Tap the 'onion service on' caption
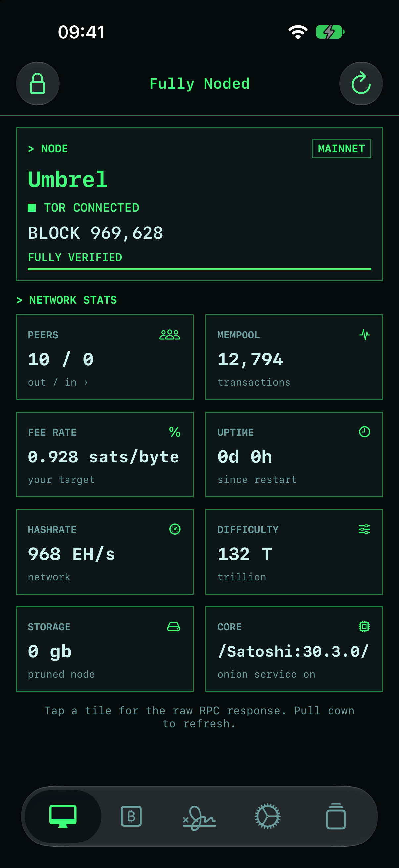This screenshot has width=399, height=868. [x=266, y=674]
